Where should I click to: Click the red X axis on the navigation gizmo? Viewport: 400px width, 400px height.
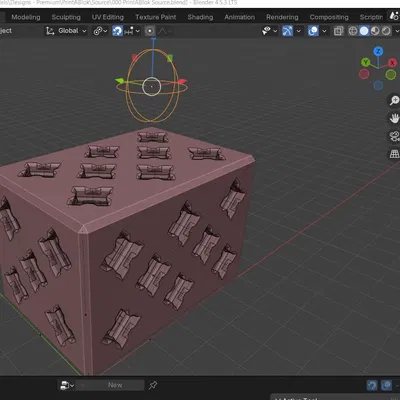point(392,63)
